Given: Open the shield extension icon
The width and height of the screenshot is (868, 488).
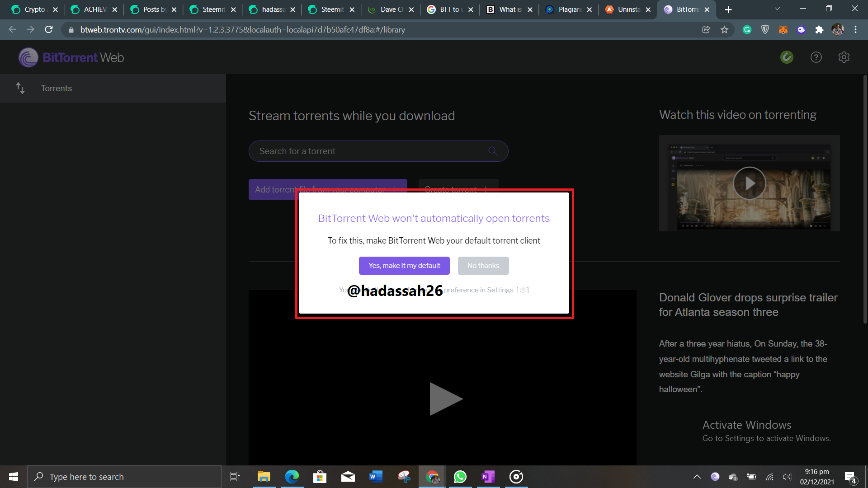Looking at the screenshot, I should 765,30.
